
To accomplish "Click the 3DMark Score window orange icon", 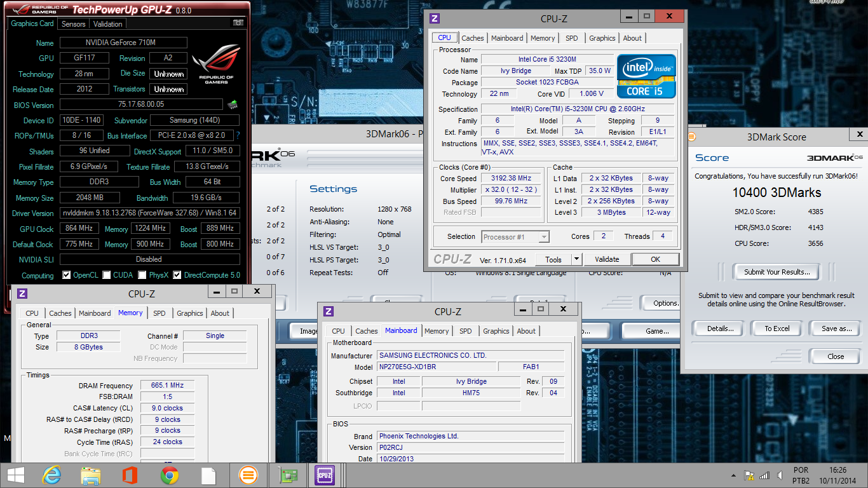I will [x=691, y=137].
